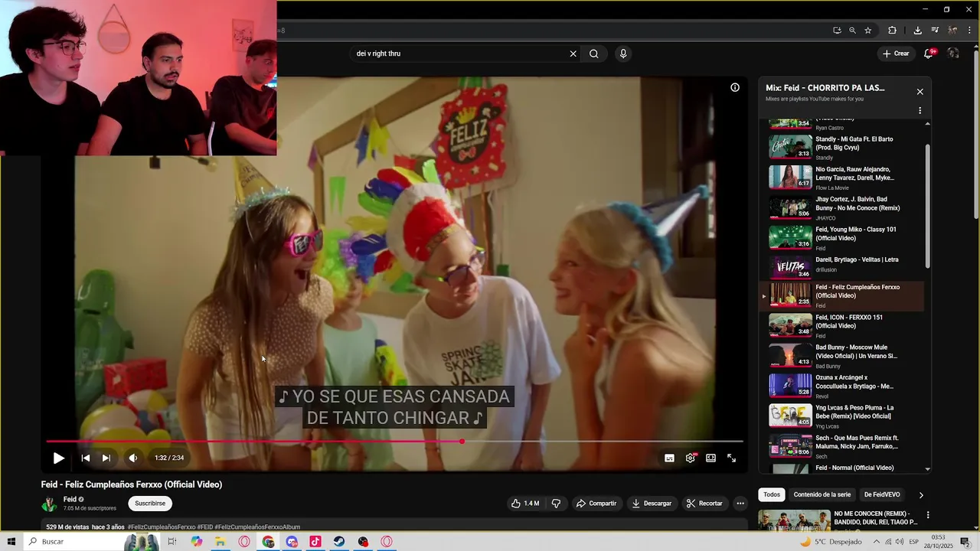The image size is (980, 551).
Task: Dislike the video
Action: 556,504
